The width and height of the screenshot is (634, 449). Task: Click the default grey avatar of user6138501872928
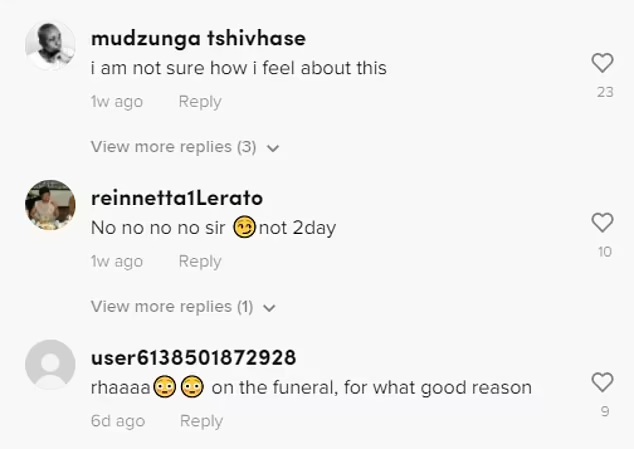tap(50, 364)
